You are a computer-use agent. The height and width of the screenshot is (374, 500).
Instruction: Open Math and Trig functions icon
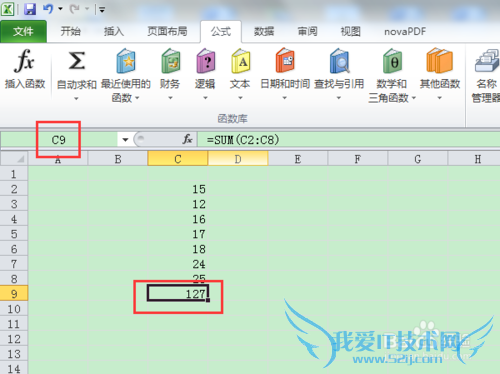[x=392, y=61]
